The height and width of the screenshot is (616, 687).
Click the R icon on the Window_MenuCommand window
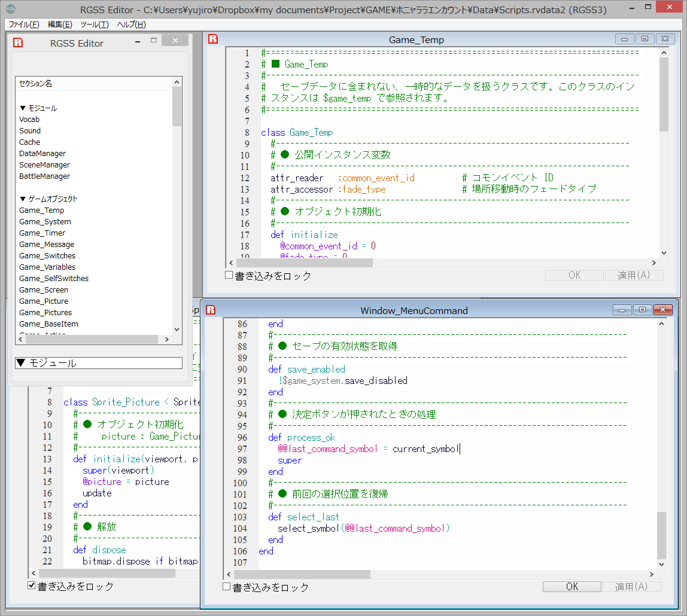click(211, 310)
